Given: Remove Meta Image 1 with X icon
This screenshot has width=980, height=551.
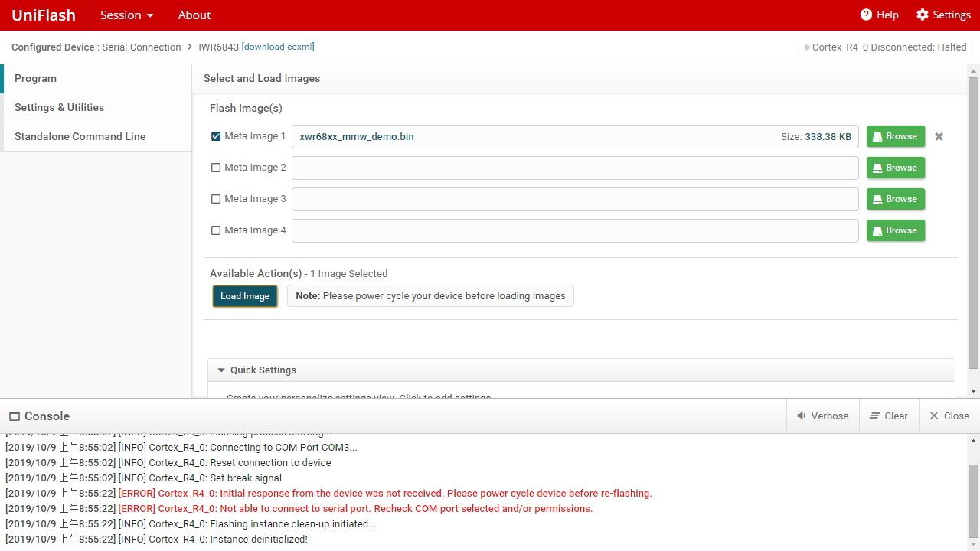Looking at the screenshot, I should tap(939, 136).
